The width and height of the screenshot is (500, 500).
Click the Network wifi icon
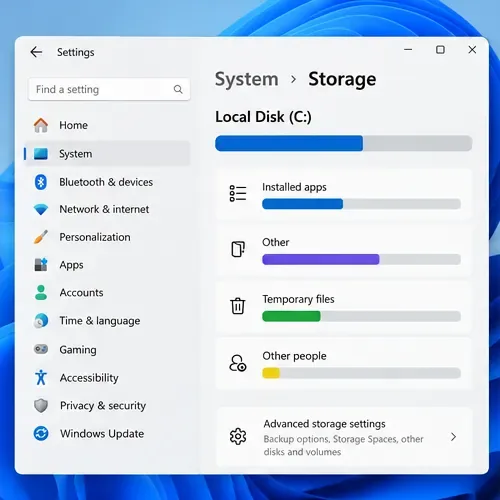pos(41,209)
